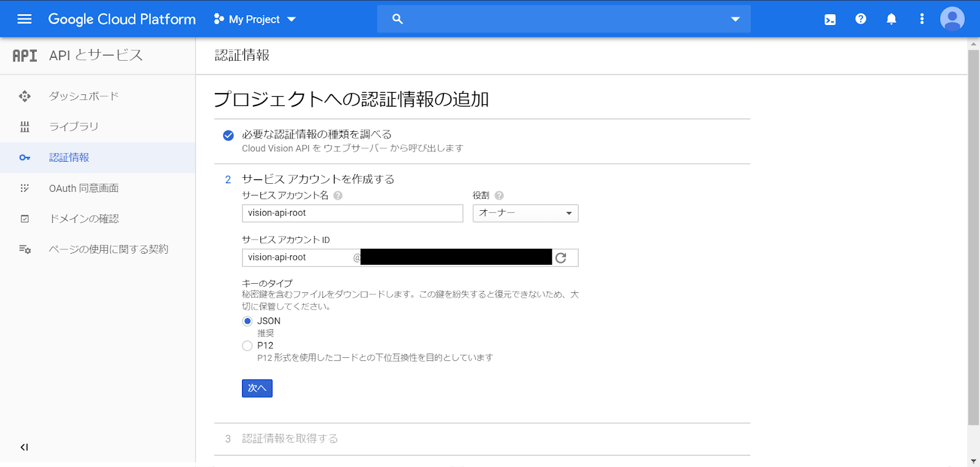Click the OAuth 同意画面 dotted icon
Screen dimensions: 980x467
24,188
